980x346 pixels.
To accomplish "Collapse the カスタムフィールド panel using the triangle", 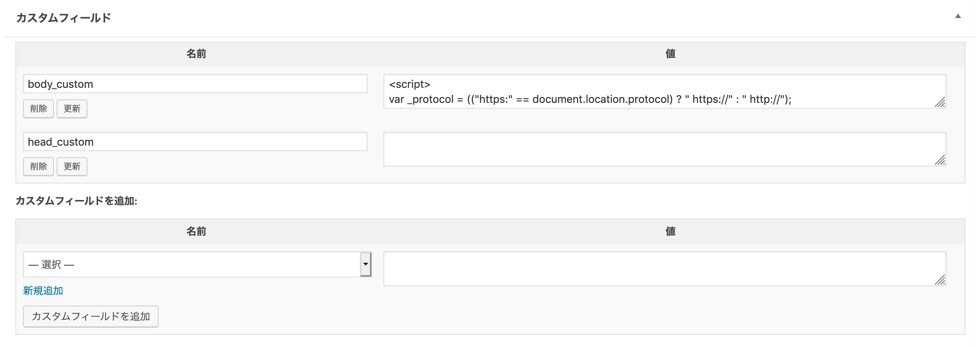I will pyautogui.click(x=958, y=16).
